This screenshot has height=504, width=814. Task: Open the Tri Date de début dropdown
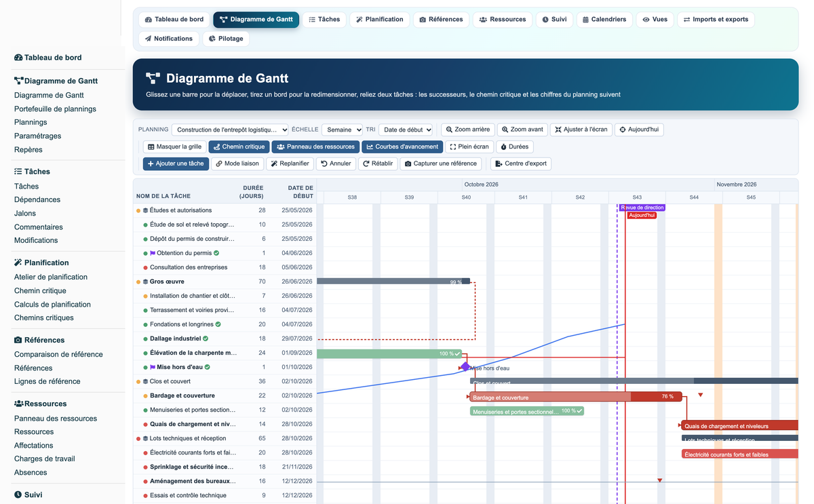pyautogui.click(x=406, y=130)
